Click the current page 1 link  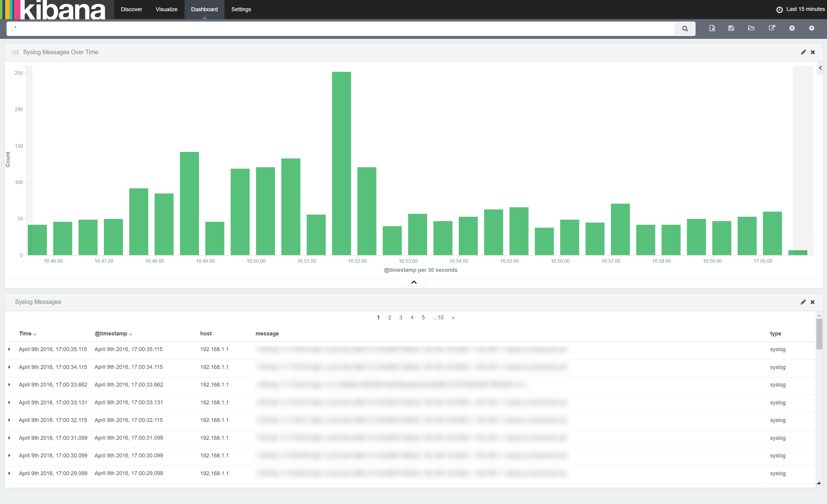pyautogui.click(x=378, y=318)
